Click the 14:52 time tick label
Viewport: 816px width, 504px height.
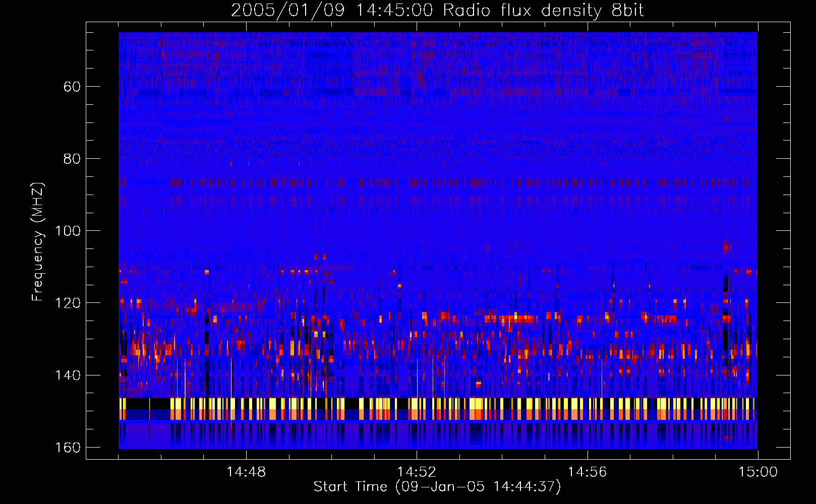417,472
